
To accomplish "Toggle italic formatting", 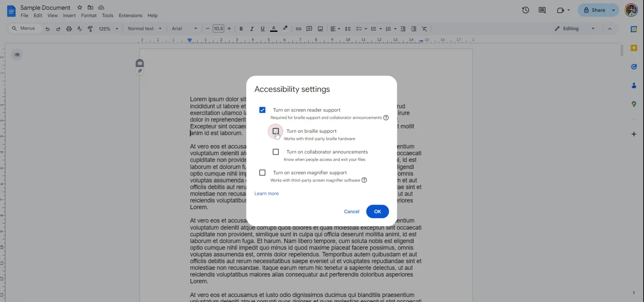I will (252, 29).
